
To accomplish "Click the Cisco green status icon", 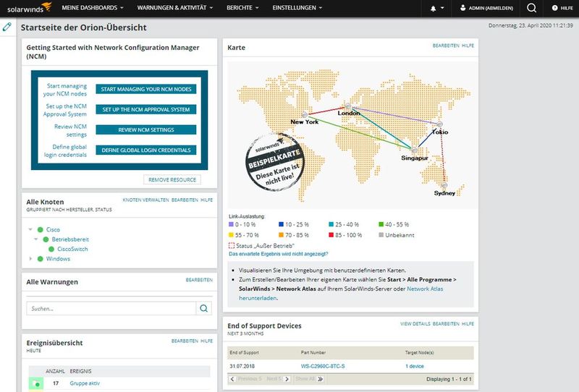I will tap(41, 229).
